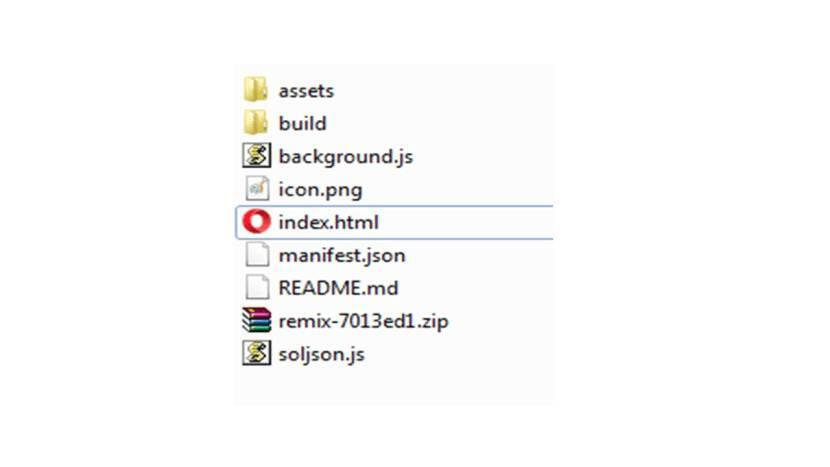The height and width of the screenshot is (467, 830).
Task: Select the icon.png file name
Action: pyautogui.click(x=320, y=190)
